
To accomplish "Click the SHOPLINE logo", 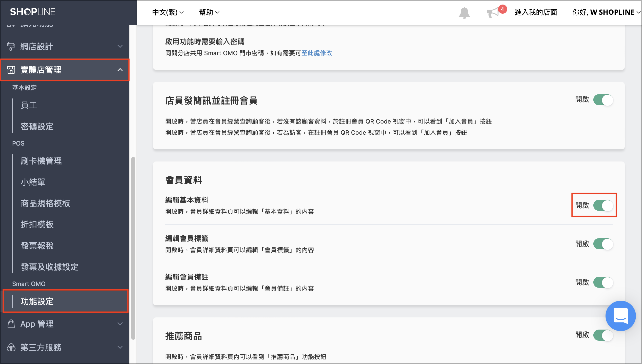I will 32,12.
